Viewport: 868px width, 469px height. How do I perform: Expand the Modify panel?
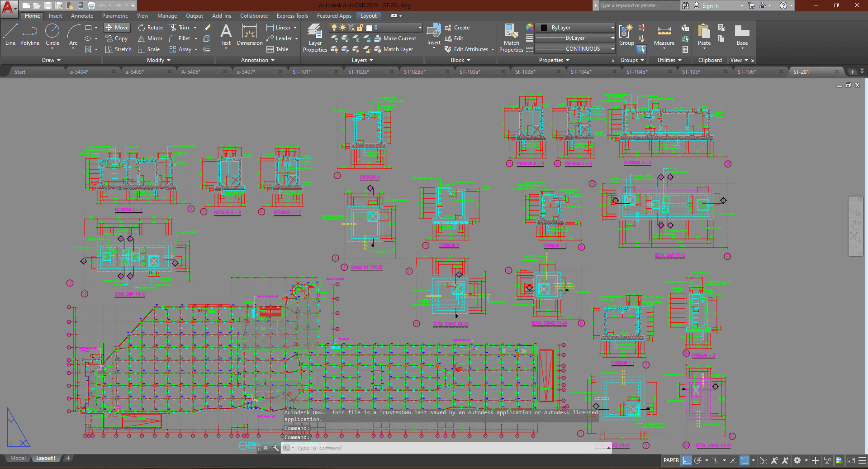click(x=158, y=60)
